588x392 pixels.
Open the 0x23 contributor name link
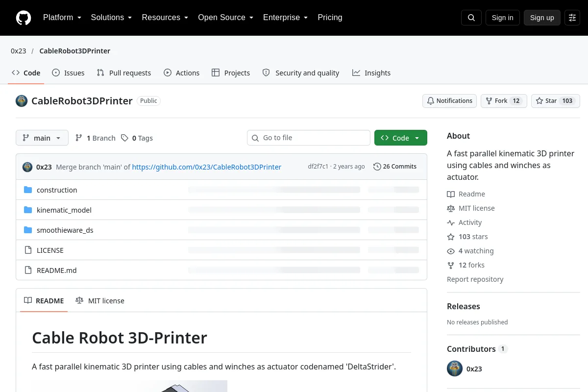474,369
